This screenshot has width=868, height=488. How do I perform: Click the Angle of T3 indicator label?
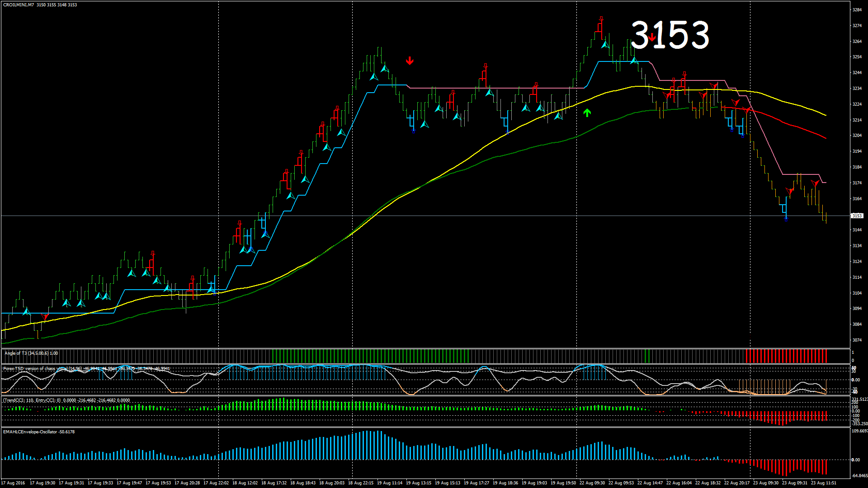coord(31,353)
